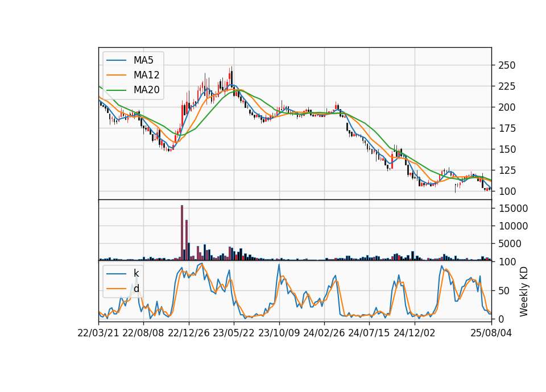Click the 50 KD axis label
Viewport: 546px width, 392px height.
pos(504,290)
